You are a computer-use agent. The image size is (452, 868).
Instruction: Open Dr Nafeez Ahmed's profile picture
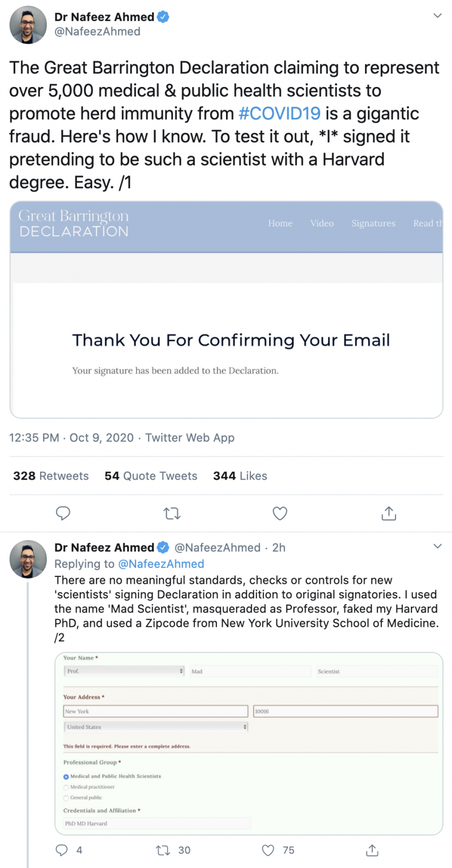click(28, 24)
